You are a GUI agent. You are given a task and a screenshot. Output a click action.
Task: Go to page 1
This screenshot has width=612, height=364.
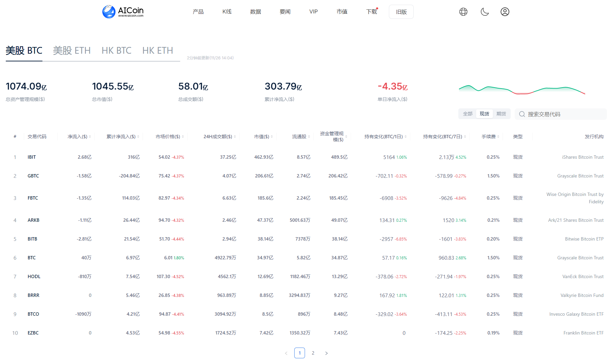[x=300, y=353]
